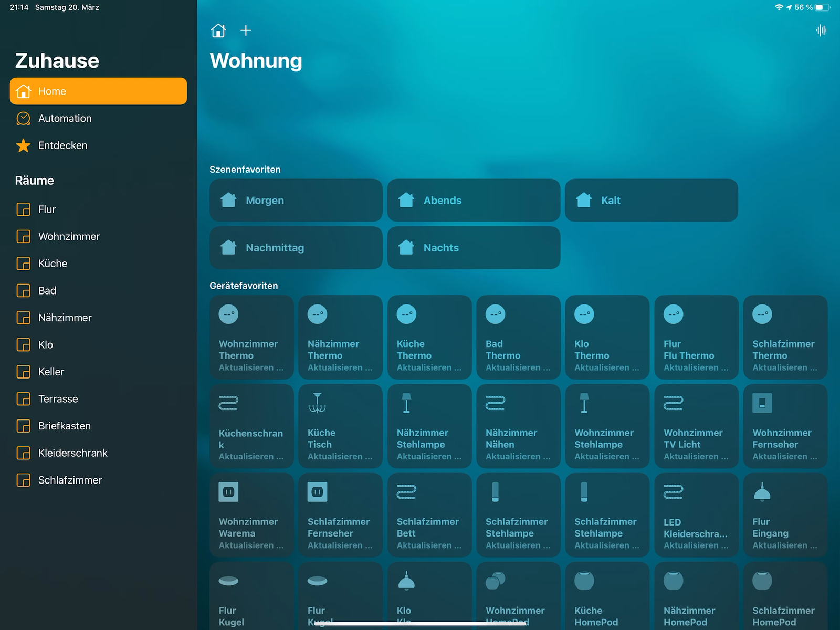Toggle the Wohnzimmer Waréma outlet tile

coord(251,515)
